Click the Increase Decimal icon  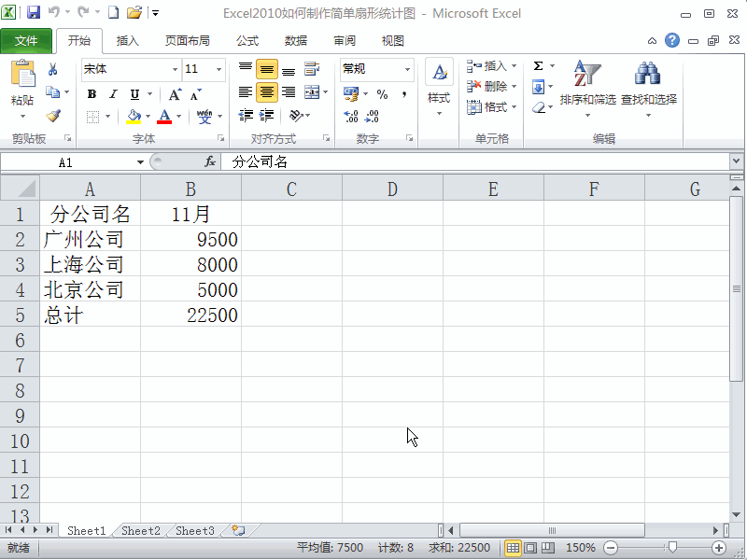[348, 116]
